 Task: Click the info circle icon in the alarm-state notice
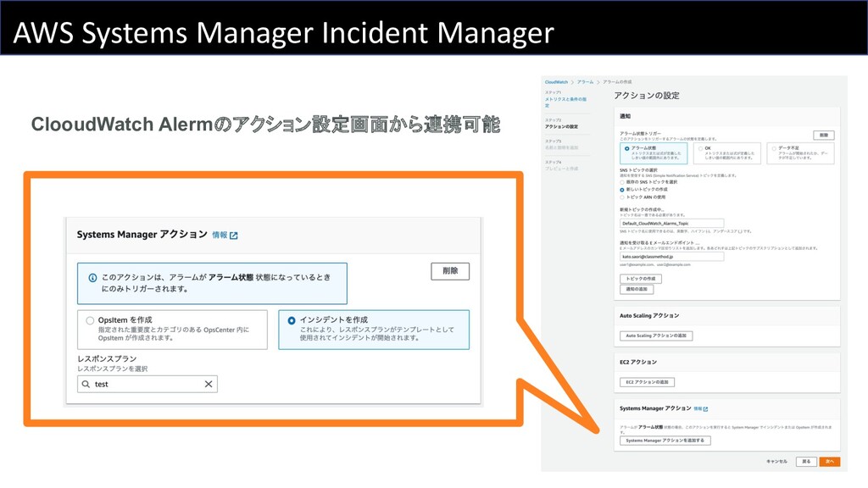(92, 278)
